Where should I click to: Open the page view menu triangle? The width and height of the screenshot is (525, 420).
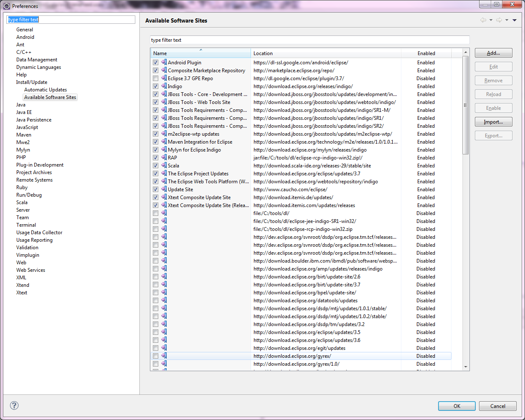pyautogui.click(x=515, y=20)
